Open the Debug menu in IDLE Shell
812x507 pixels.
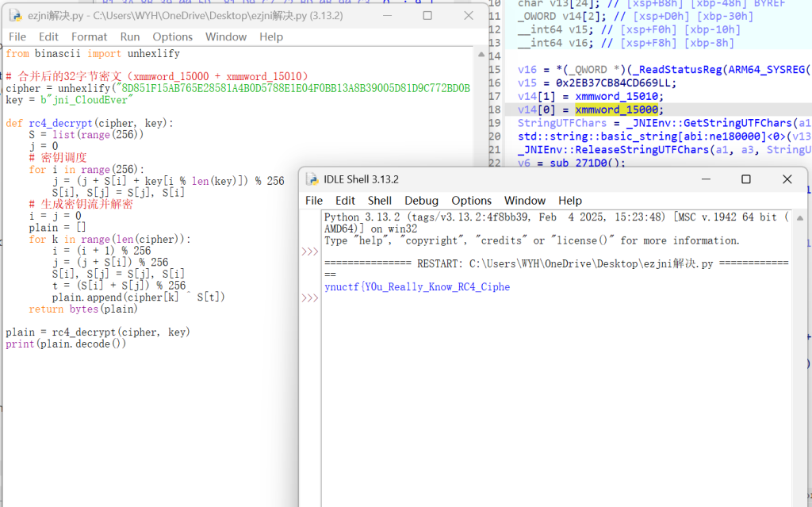(421, 201)
